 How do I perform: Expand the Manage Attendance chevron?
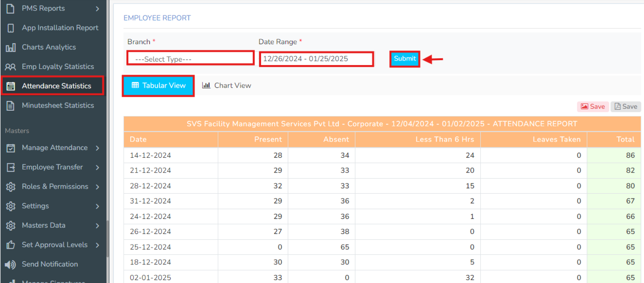97,148
